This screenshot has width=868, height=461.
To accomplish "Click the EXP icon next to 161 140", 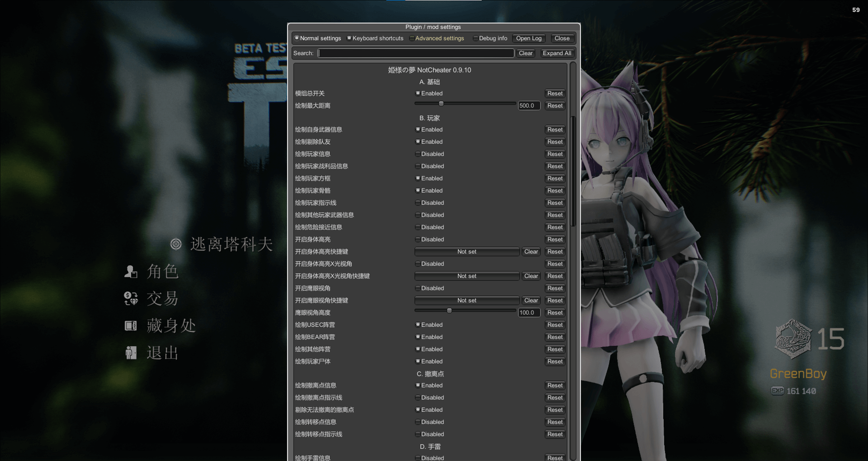I will tap(778, 391).
